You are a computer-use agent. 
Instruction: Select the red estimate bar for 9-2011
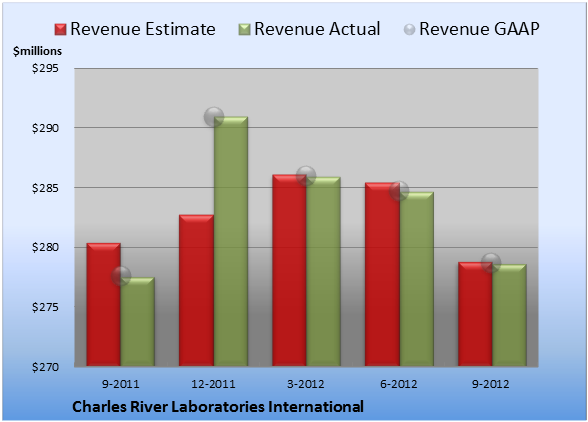pyautogui.click(x=104, y=305)
